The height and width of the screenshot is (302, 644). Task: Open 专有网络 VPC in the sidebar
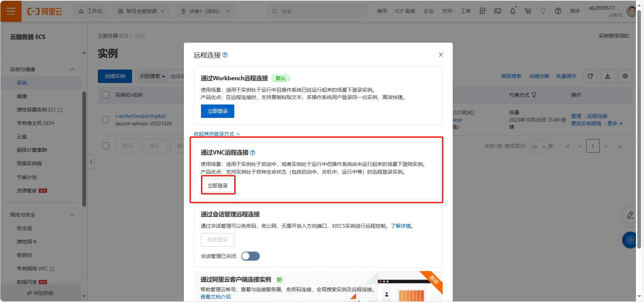click(35, 268)
